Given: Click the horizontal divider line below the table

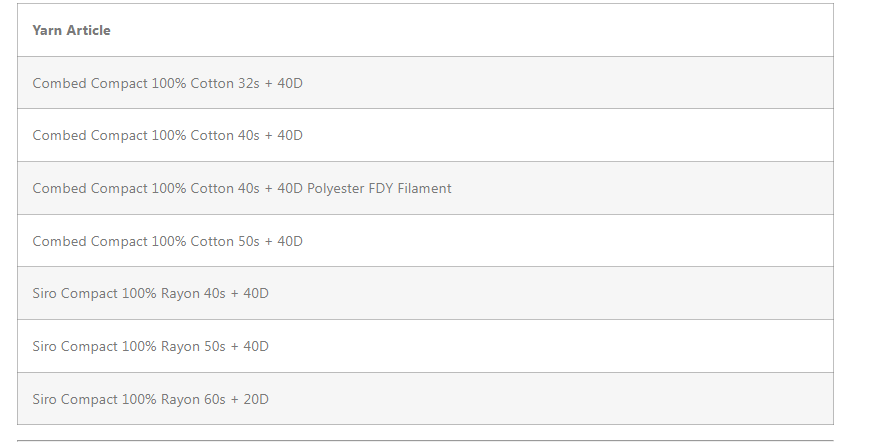Looking at the screenshot, I should (x=425, y=440).
